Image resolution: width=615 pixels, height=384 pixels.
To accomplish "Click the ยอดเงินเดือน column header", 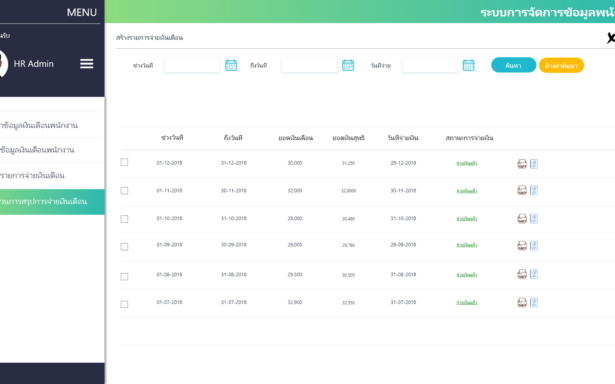I will pos(296,138).
